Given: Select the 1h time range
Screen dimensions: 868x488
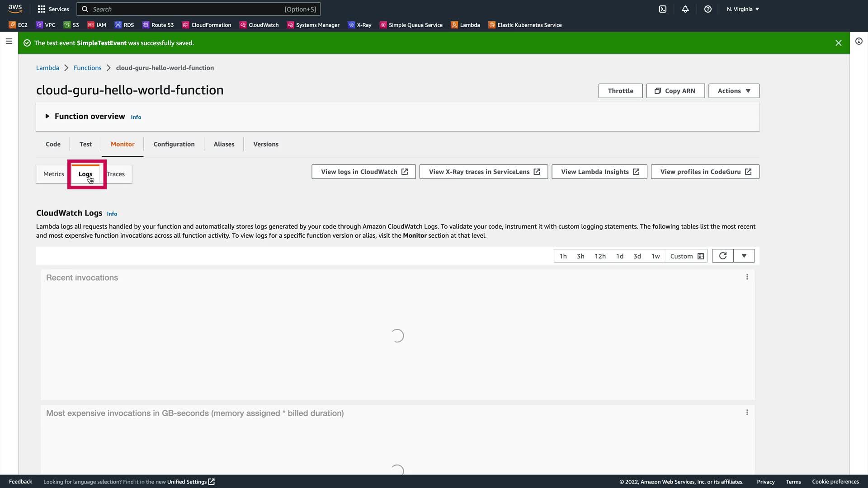Looking at the screenshot, I should [x=563, y=256].
